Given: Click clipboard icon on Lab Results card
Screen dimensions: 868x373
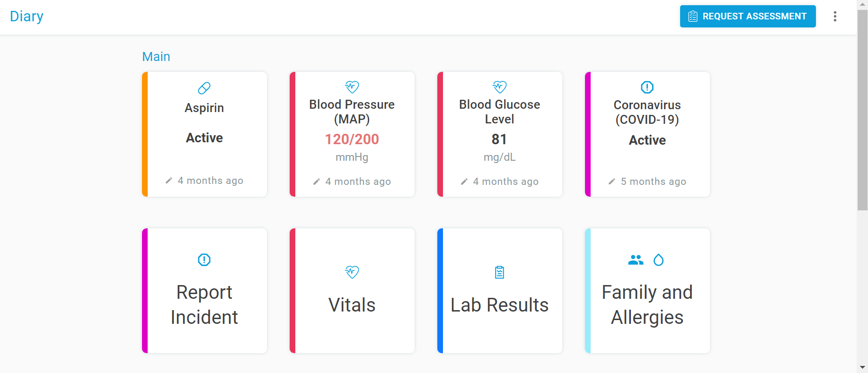Looking at the screenshot, I should coord(500,272).
